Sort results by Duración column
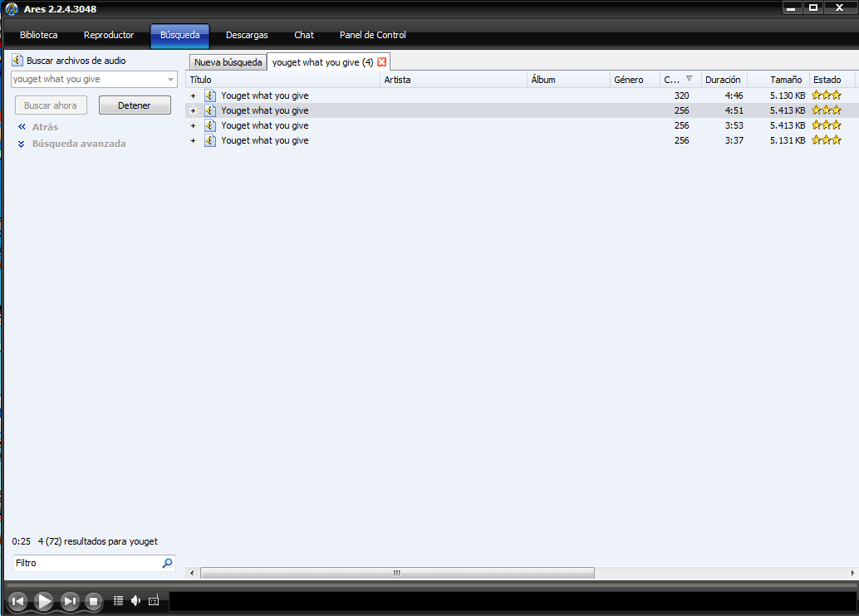 (724, 80)
